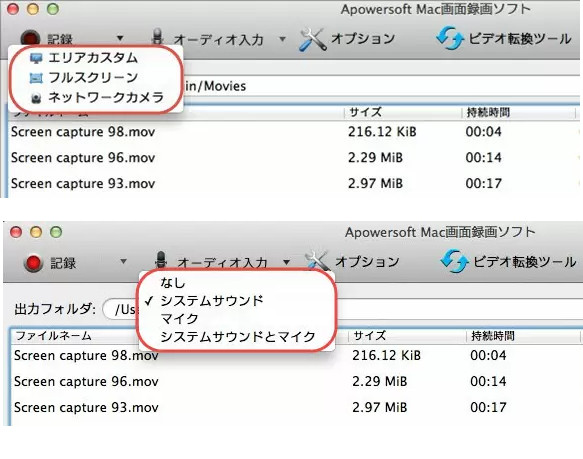Click オプション label in lower window

[367, 261]
